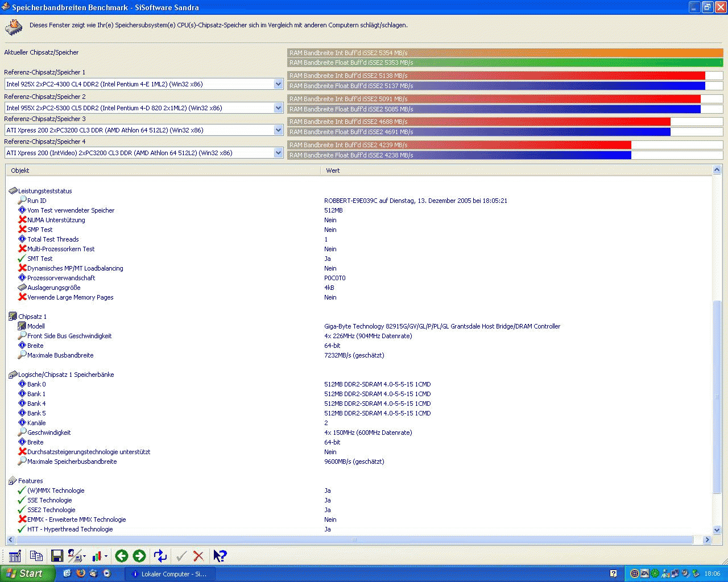
Task: Click the 9600MB/s (geschätzt) value
Action: 354,462
